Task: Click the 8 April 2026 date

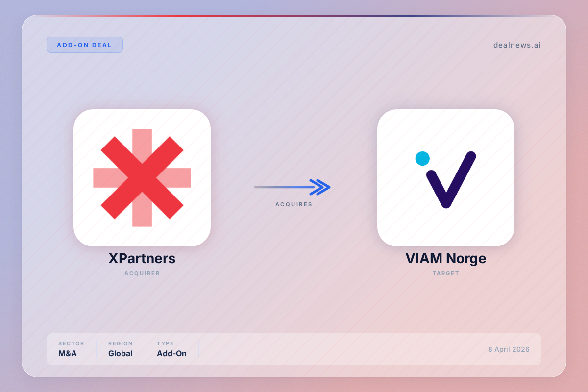Action: 509,349
